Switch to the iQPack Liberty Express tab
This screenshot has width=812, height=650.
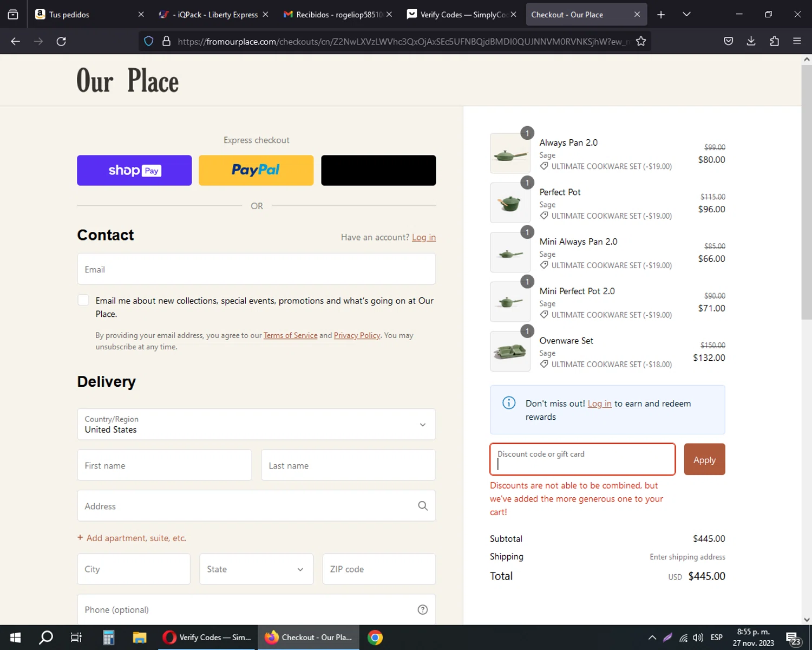(x=214, y=15)
